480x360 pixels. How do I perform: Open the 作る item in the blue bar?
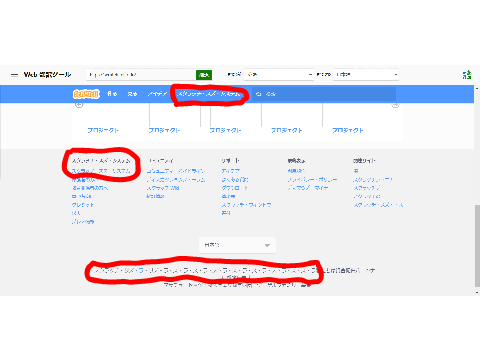coord(112,94)
